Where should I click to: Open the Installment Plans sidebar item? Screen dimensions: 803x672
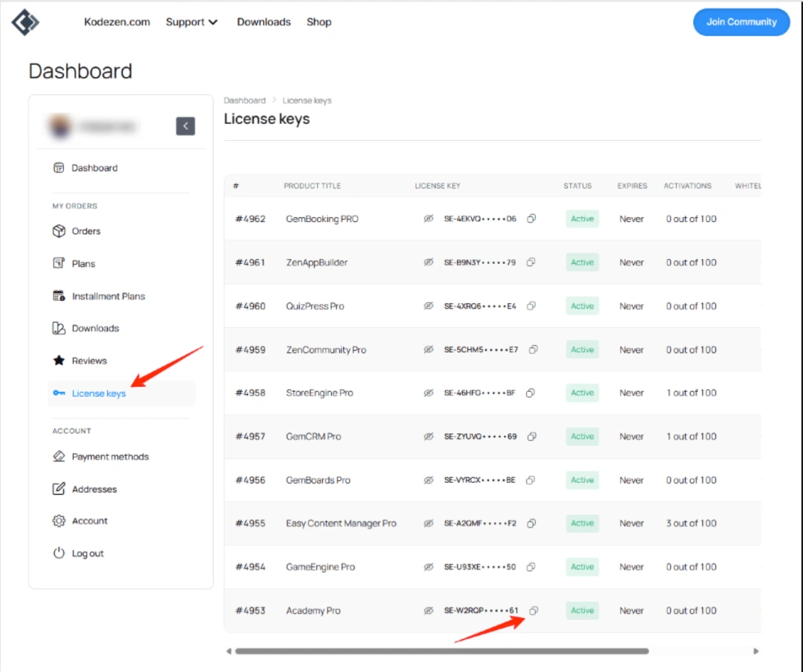pos(121,296)
